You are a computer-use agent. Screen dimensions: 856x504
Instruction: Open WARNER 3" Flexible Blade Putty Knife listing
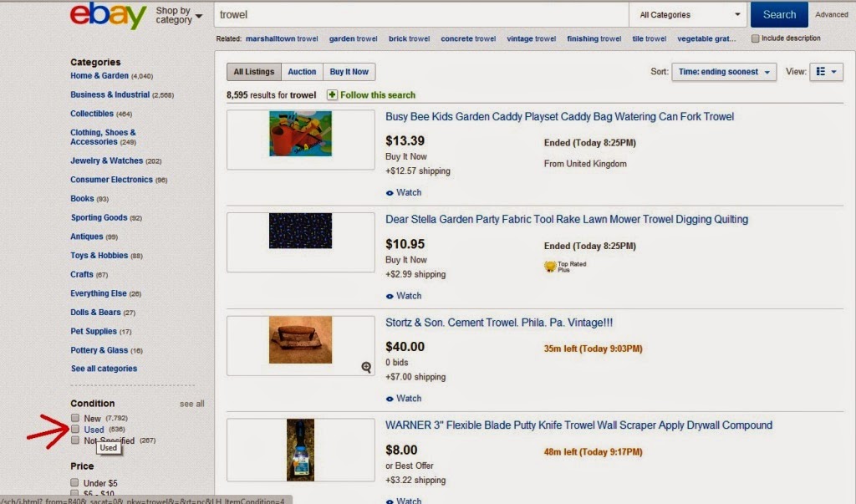click(x=578, y=425)
